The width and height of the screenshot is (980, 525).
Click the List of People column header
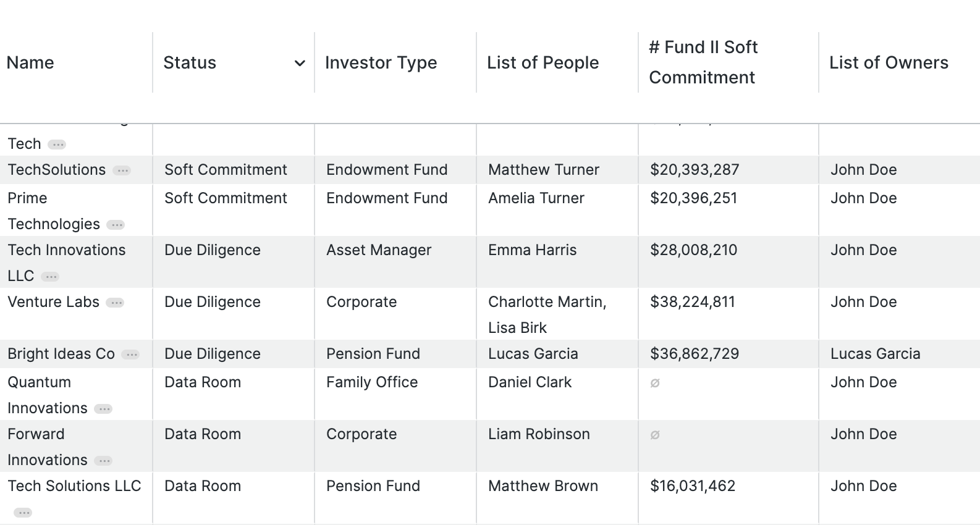pos(543,62)
